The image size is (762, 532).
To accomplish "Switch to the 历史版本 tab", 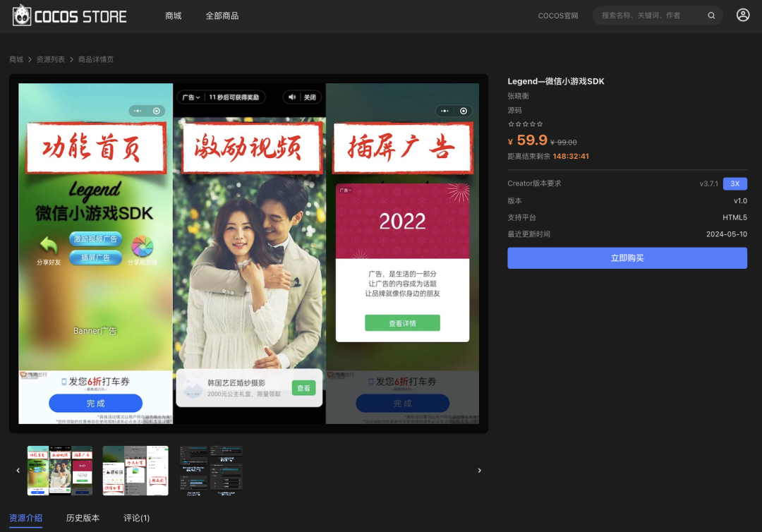I will 83,518.
